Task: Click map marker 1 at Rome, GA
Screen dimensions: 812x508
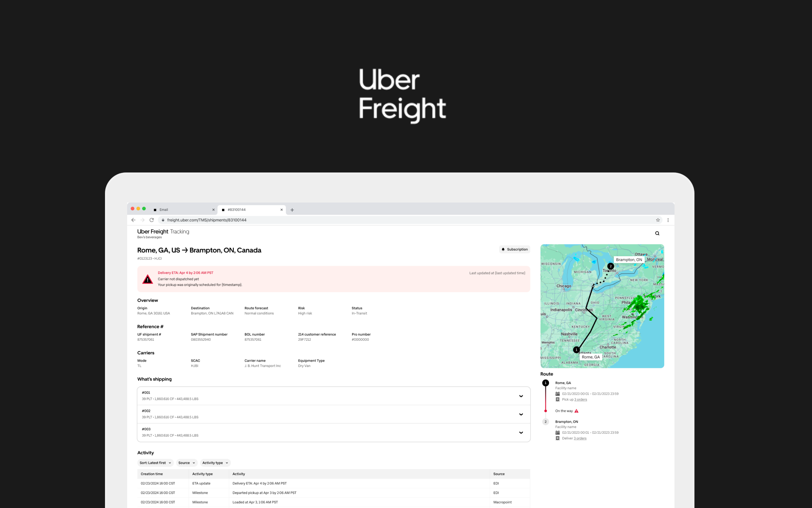Action: tap(576, 350)
